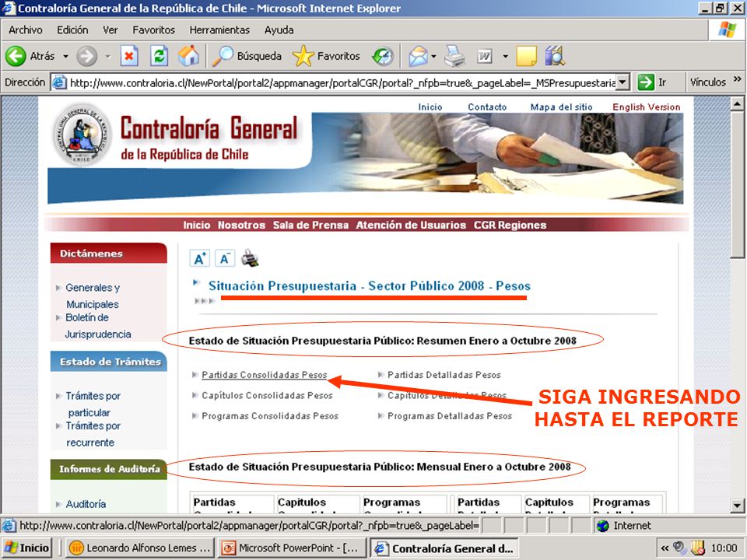Click the Contraloría seal logo
Image resolution: width=747 pixels, height=560 pixels.
point(82,135)
